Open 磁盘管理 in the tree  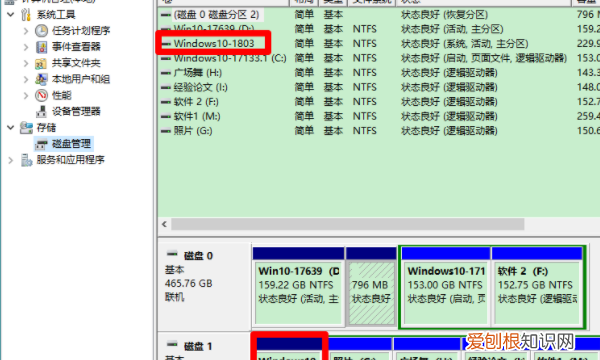click(x=72, y=144)
